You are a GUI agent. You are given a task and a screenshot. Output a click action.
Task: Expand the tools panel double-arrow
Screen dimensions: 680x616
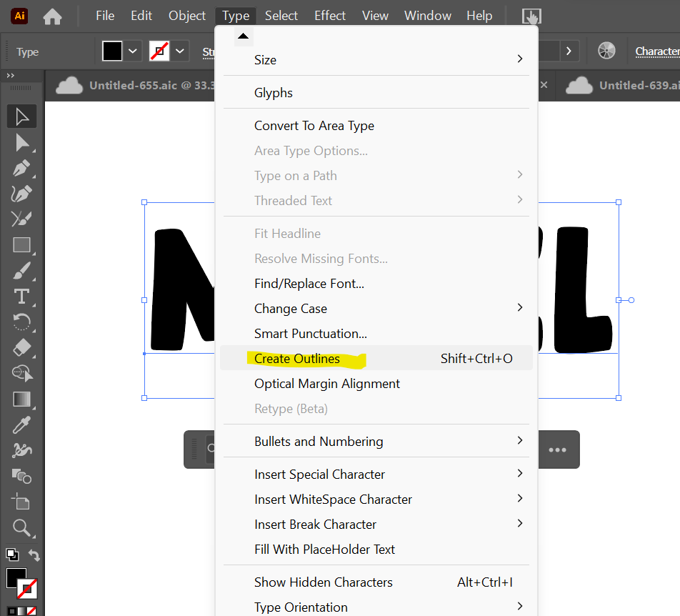pos(11,75)
